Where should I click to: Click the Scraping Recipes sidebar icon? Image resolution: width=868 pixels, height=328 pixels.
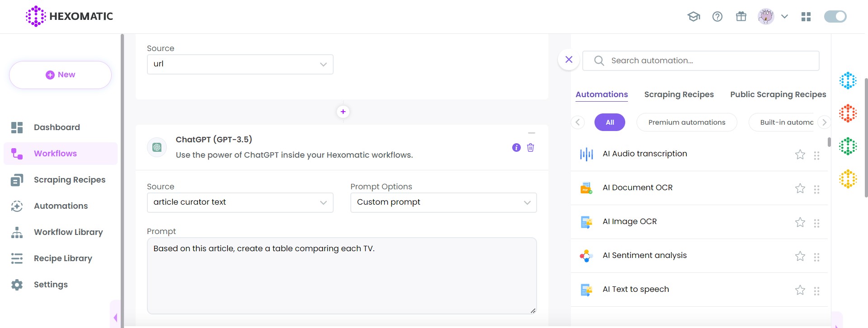coord(17,180)
